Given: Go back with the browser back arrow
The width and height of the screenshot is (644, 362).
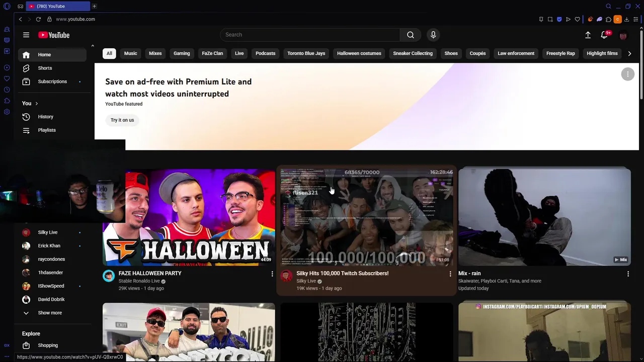Looking at the screenshot, I should tap(20, 19).
